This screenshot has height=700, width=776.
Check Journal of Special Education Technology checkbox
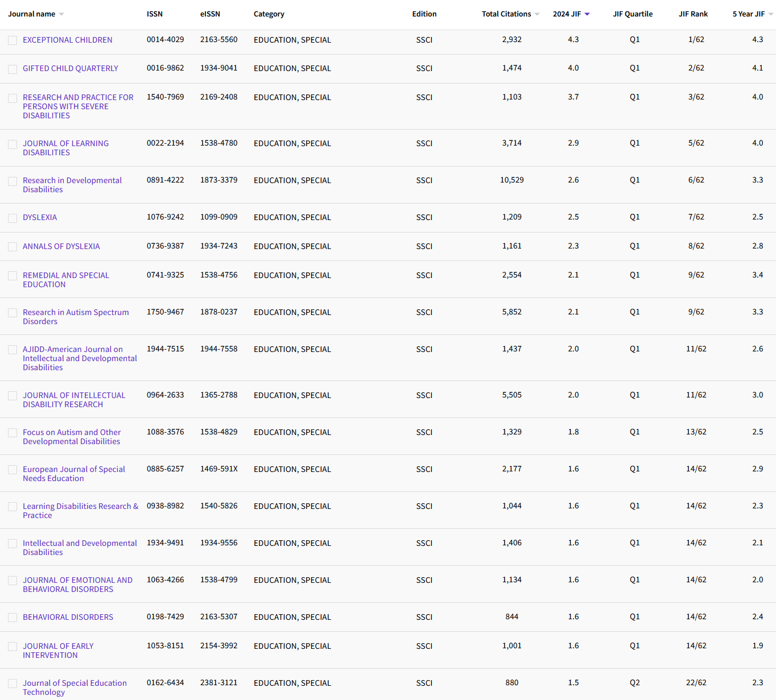pos(13,684)
